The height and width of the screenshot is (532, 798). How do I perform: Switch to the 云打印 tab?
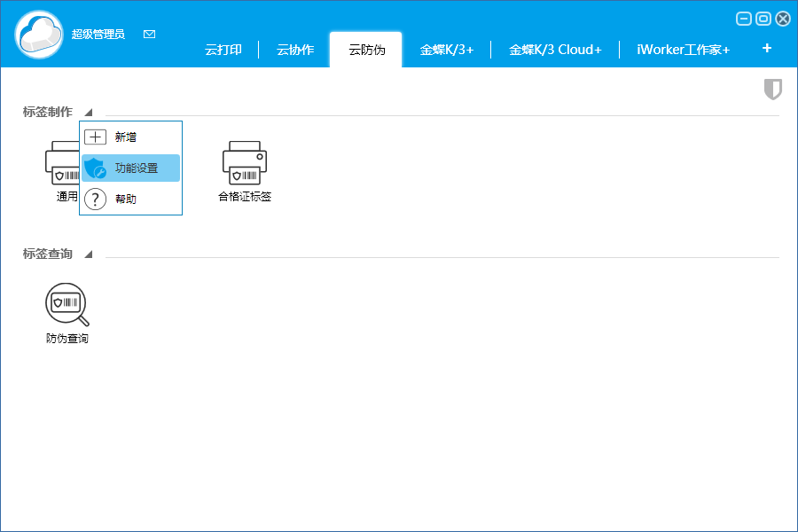pyautogui.click(x=223, y=50)
